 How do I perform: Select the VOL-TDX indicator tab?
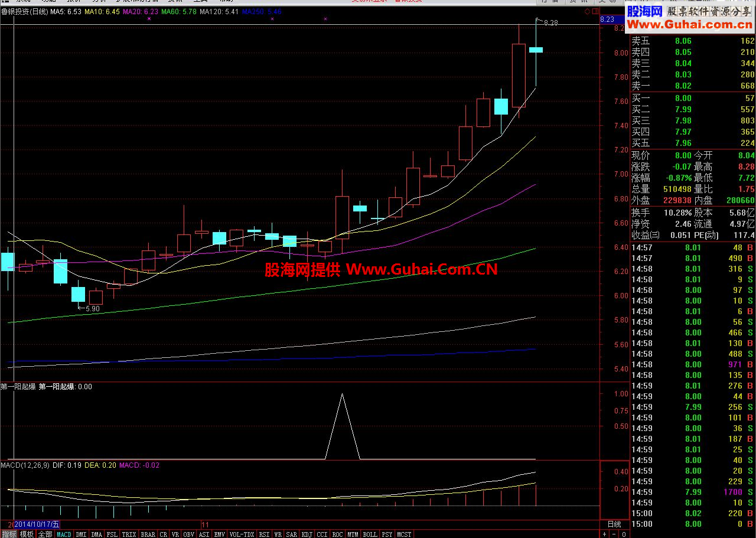[x=242, y=534]
